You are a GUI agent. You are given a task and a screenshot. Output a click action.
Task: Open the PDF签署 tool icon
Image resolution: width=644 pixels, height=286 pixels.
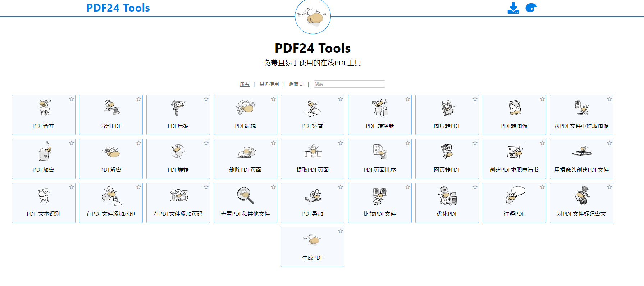click(x=312, y=108)
